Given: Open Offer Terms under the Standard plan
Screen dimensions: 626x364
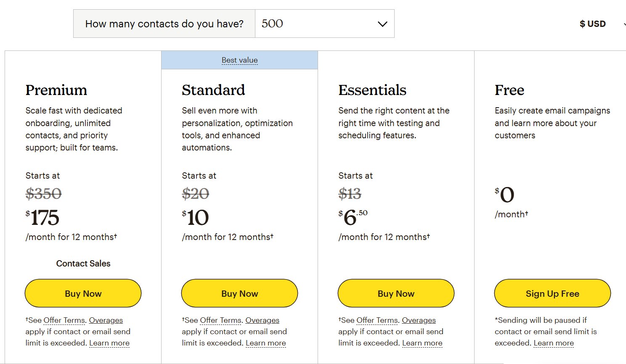Looking at the screenshot, I should pyautogui.click(x=221, y=320).
